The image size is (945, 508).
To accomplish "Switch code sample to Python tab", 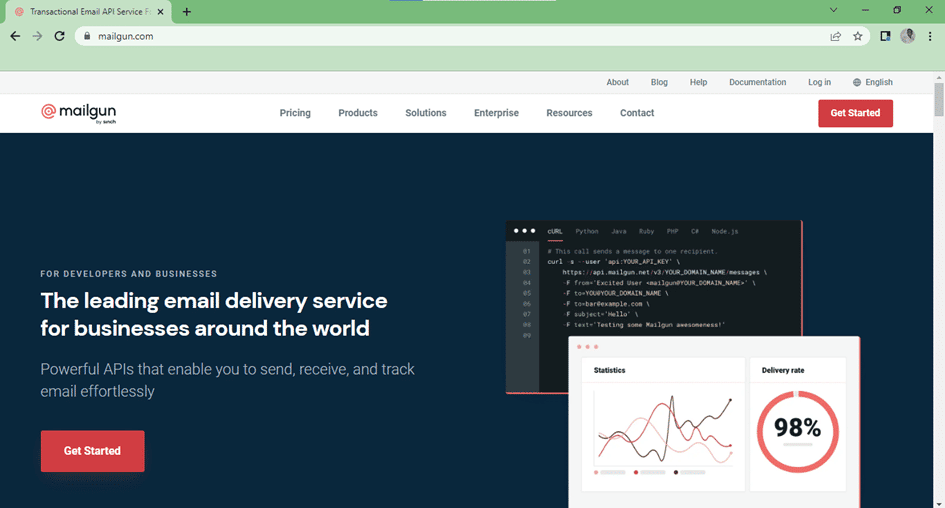I will tap(586, 231).
